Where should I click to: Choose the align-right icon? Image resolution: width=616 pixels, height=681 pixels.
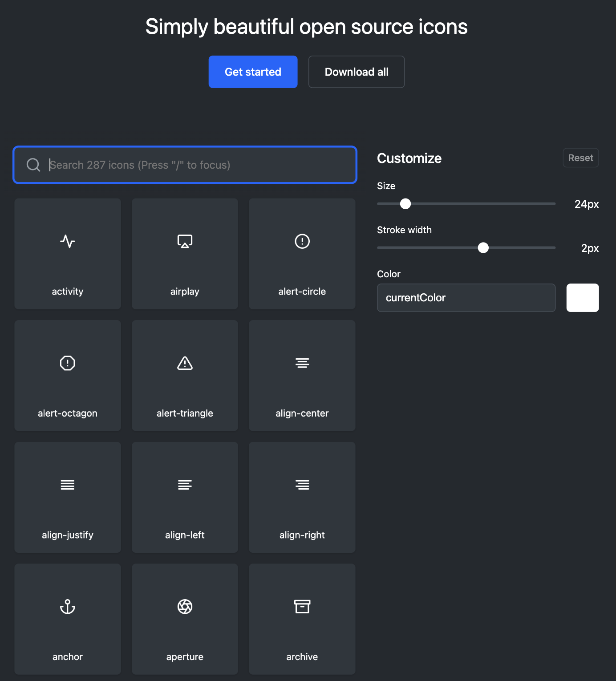click(x=302, y=497)
